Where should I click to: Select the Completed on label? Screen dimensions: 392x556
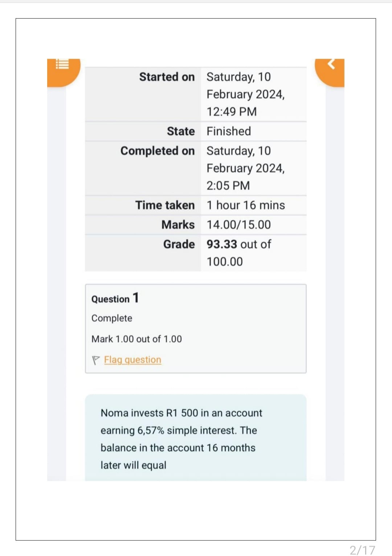point(158,151)
